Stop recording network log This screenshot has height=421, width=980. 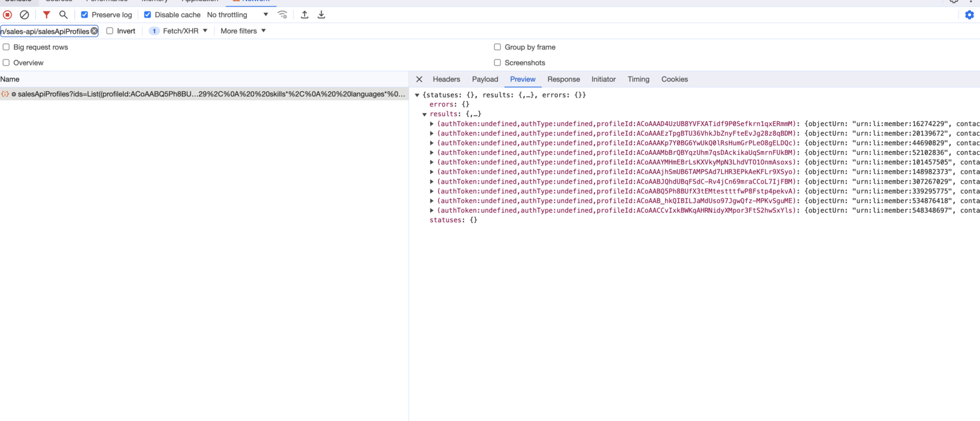pyautogui.click(x=7, y=15)
